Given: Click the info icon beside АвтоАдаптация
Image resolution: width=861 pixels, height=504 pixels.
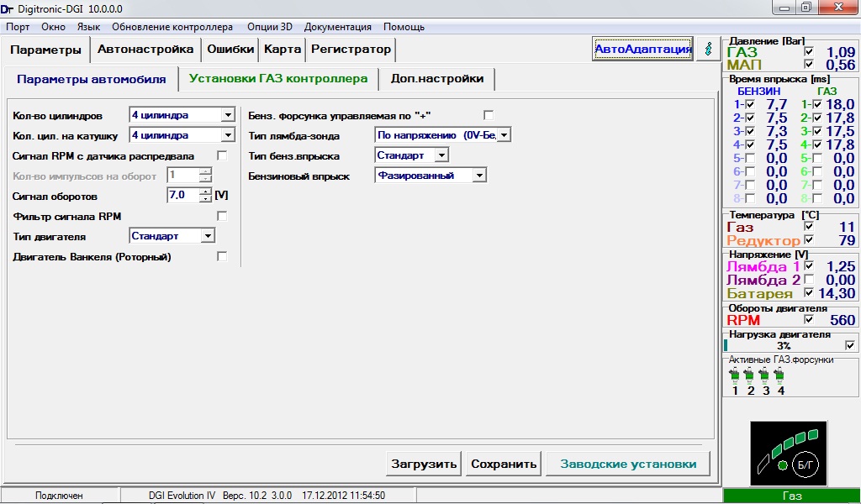Looking at the screenshot, I should tap(708, 49).
